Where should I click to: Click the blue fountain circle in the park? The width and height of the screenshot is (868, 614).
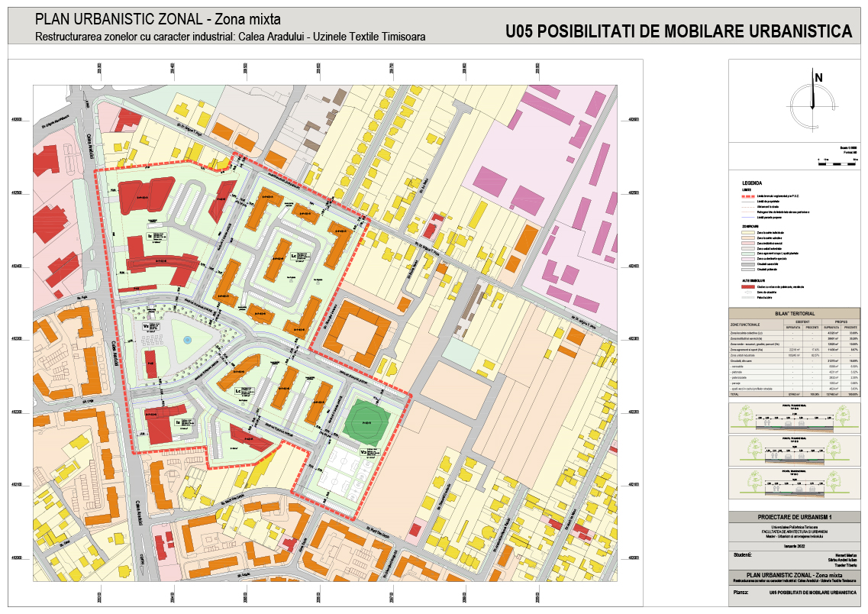[x=188, y=341]
